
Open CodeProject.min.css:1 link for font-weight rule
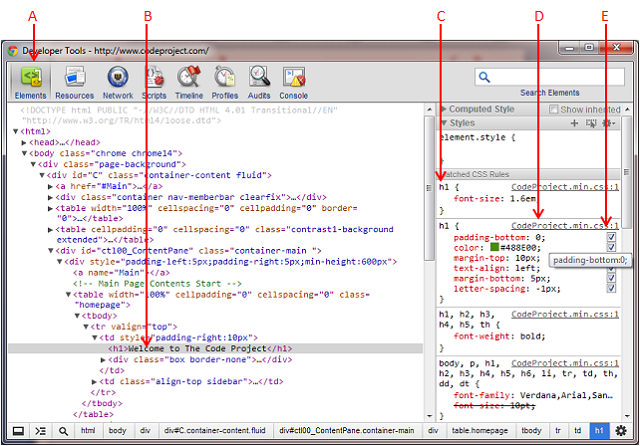coord(565,314)
